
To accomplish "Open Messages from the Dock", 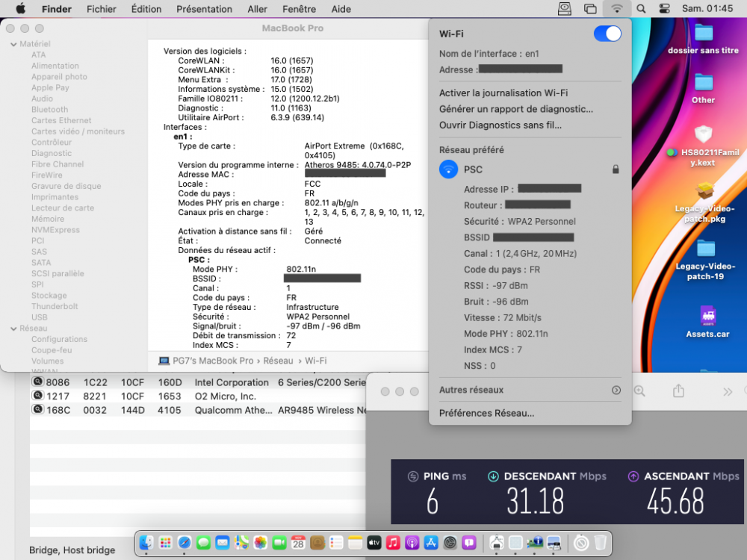I will pyautogui.click(x=203, y=542).
